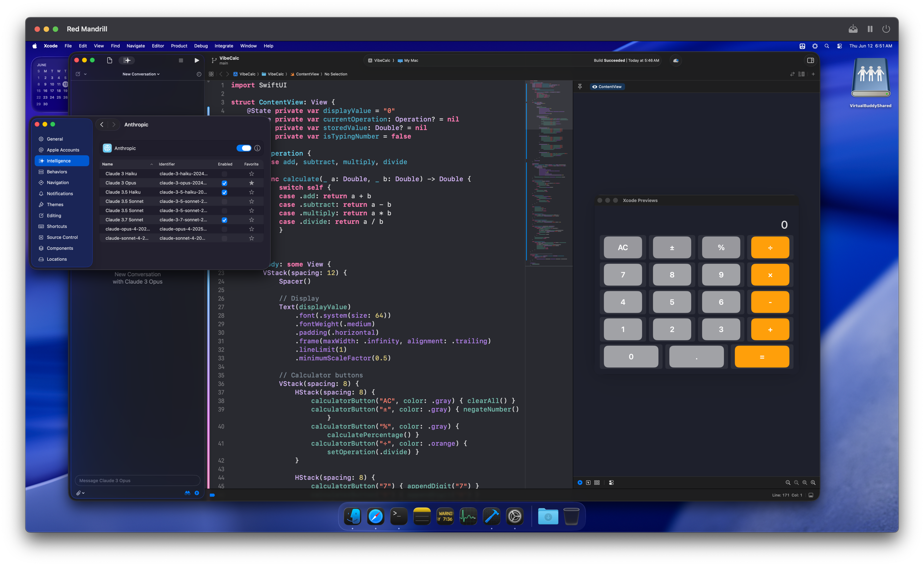
Task: Click the lightning bolt auto-apply icon
Action: point(197,493)
